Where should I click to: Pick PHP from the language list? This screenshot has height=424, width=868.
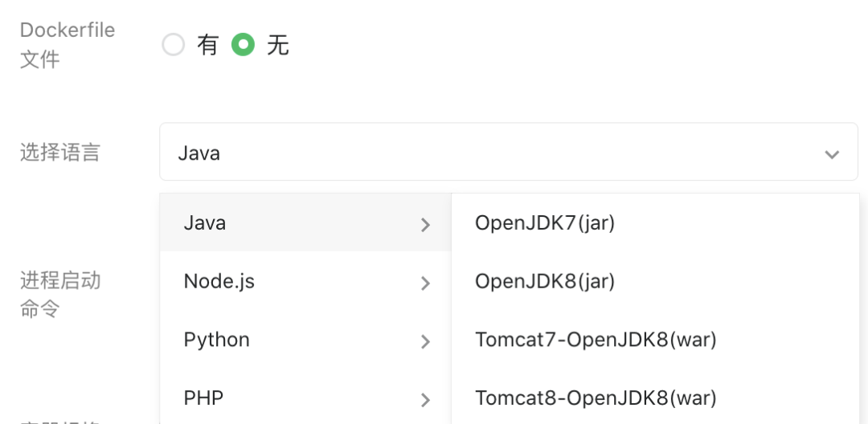click(203, 397)
